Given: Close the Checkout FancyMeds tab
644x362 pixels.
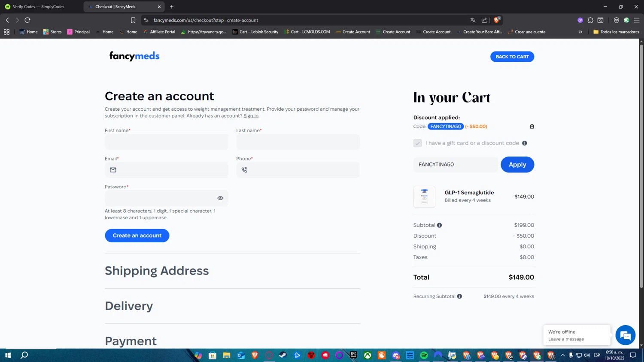Looking at the screenshot, I should click(159, 7).
